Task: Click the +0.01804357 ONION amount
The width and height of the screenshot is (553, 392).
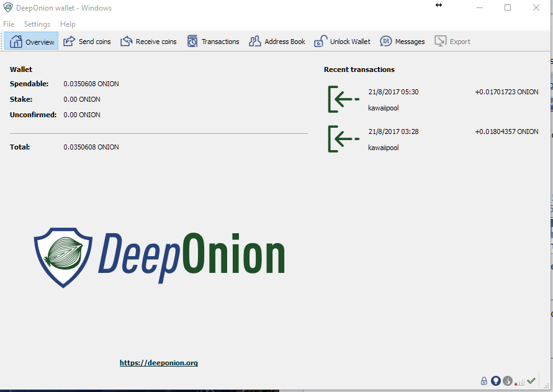Action: click(506, 132)
